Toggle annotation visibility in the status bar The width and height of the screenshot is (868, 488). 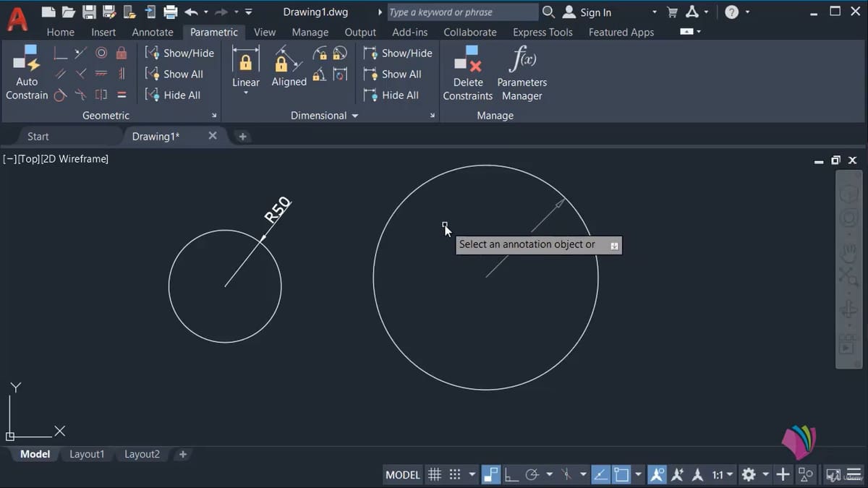click(657, 475)
